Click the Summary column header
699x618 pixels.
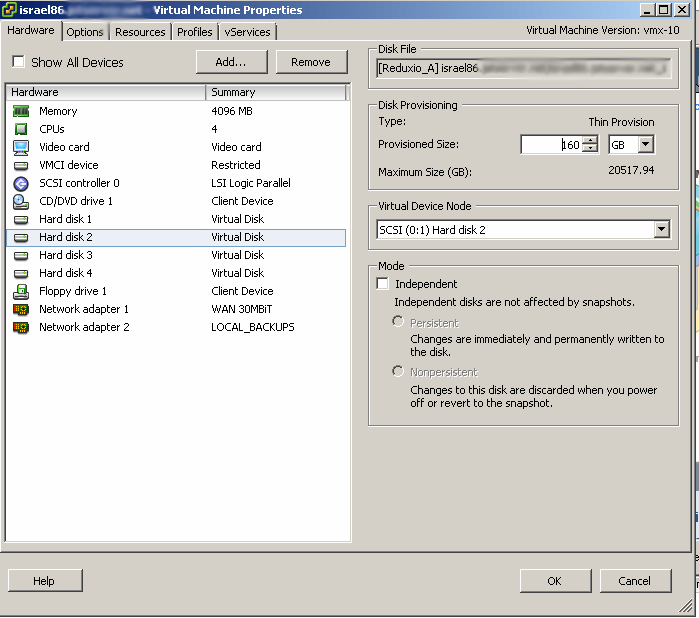(x=275, y=92)
